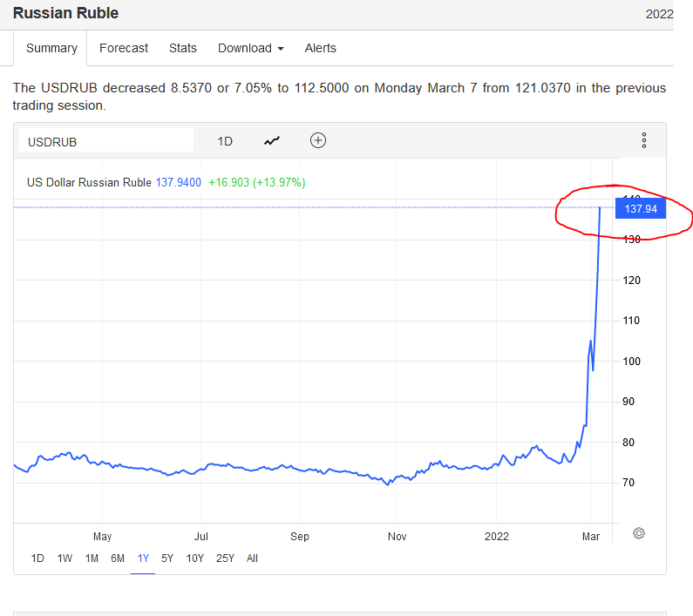Select the 1D time range below chart
This screenshot has height=616, width=693.
(x=37, y=558)
